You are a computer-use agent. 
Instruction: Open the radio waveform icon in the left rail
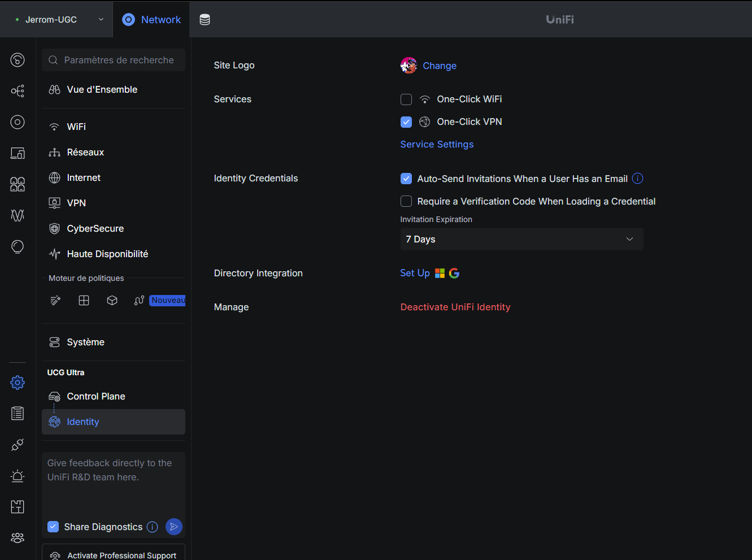pyautogui.click(x=18, y=215)
